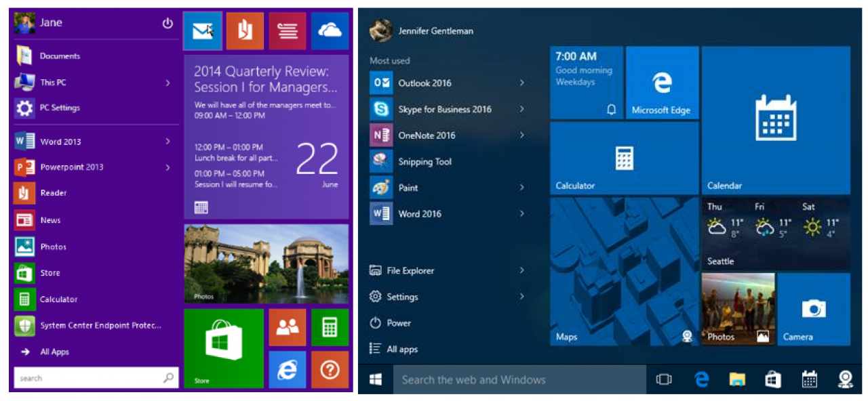
Task: Expand Outlook 2016 jump list arrow
Action: 521,83
